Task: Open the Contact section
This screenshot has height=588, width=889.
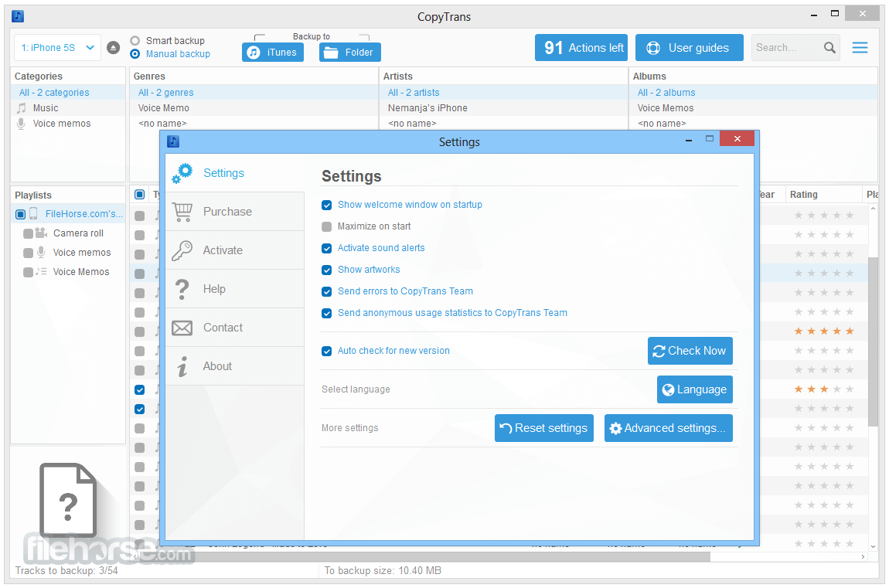Action: [235, 328]
